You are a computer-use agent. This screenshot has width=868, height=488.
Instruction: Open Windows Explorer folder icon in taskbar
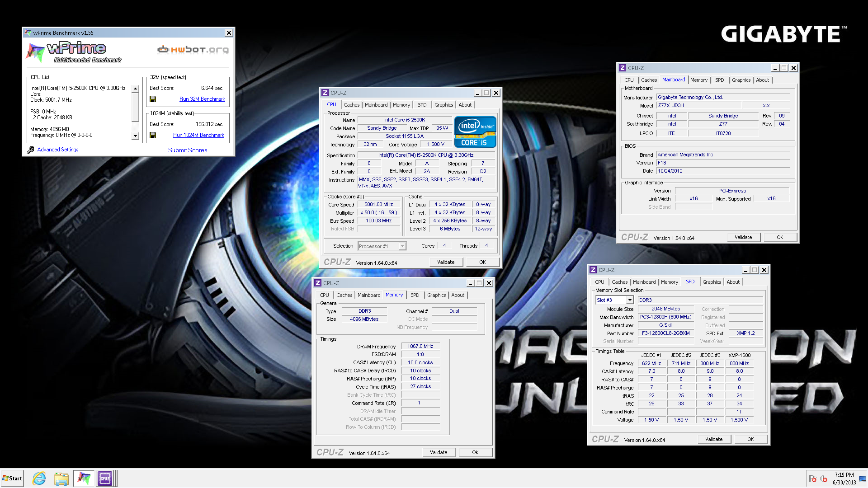(61, 478)
